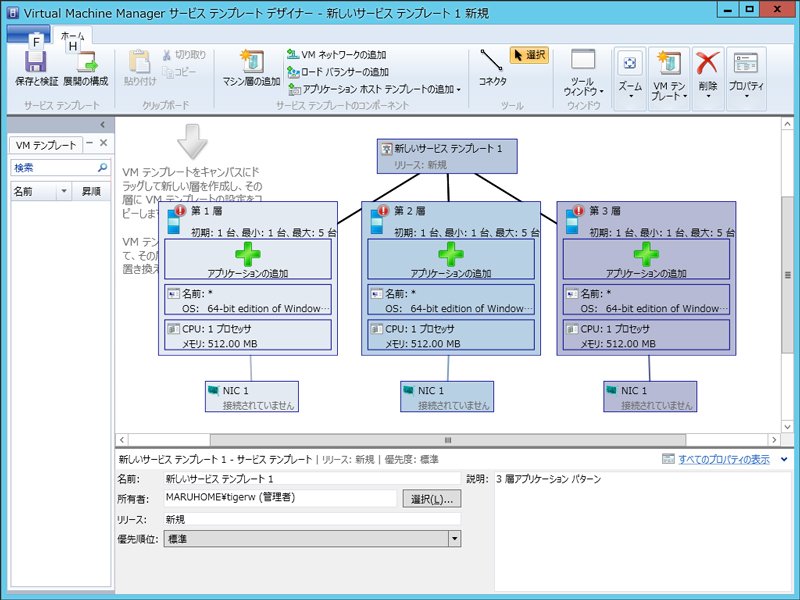Click the 所有者 owner field

tap(280, 498)
